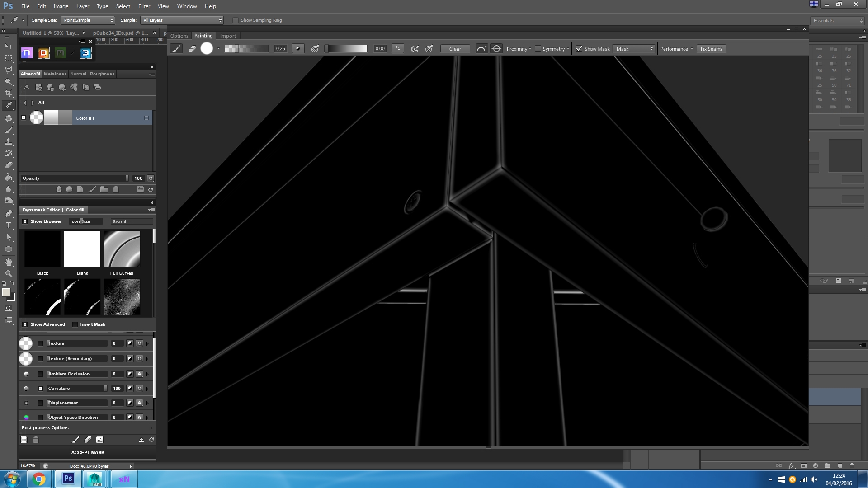Open the Sample All Layers dropdown
The width and height of the screenshot is (868, 488).
point(183,20)
